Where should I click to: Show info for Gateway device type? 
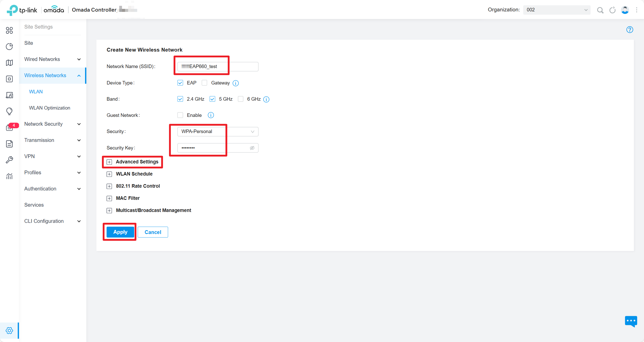[x=236, y=83]
